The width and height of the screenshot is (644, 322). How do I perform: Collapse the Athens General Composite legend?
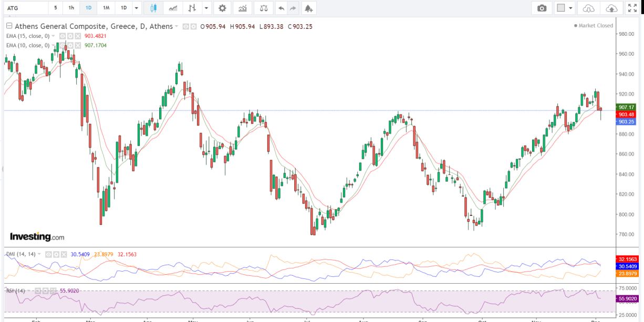click(9, 26)
